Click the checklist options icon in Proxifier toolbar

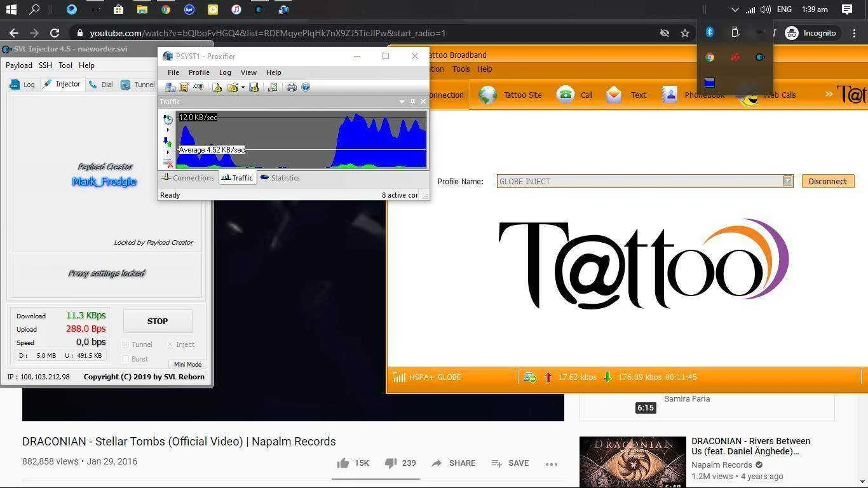(x=273, y=87)
